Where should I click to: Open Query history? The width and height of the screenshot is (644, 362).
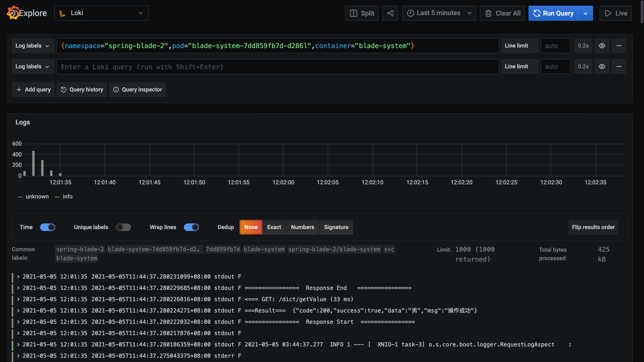tap(82, 90)
